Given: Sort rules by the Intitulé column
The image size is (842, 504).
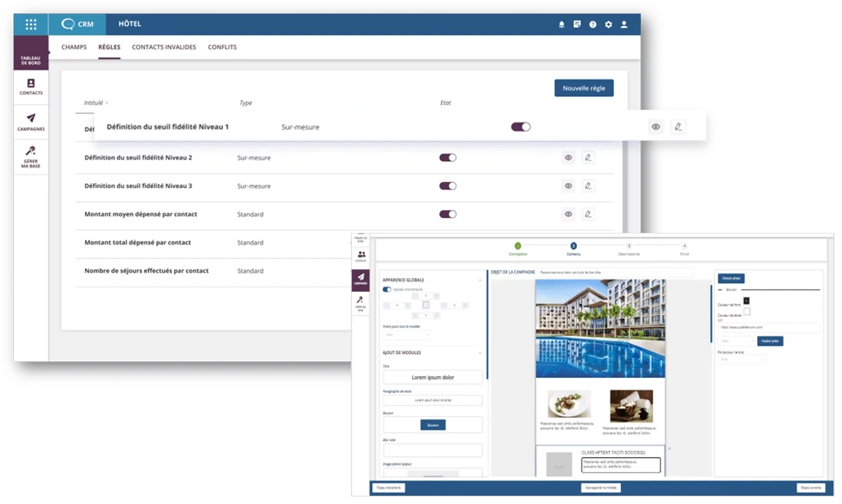Looking at the screenshot, I should 95,103.
